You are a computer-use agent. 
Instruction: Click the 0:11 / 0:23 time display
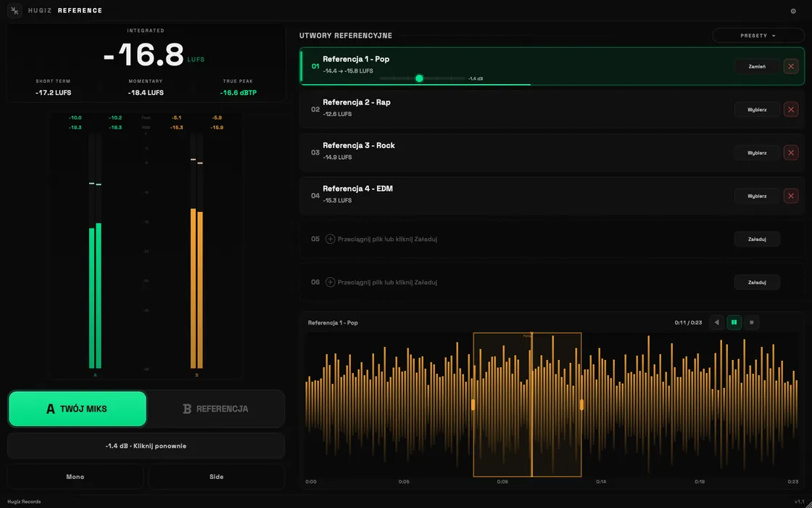coord(688,322)
